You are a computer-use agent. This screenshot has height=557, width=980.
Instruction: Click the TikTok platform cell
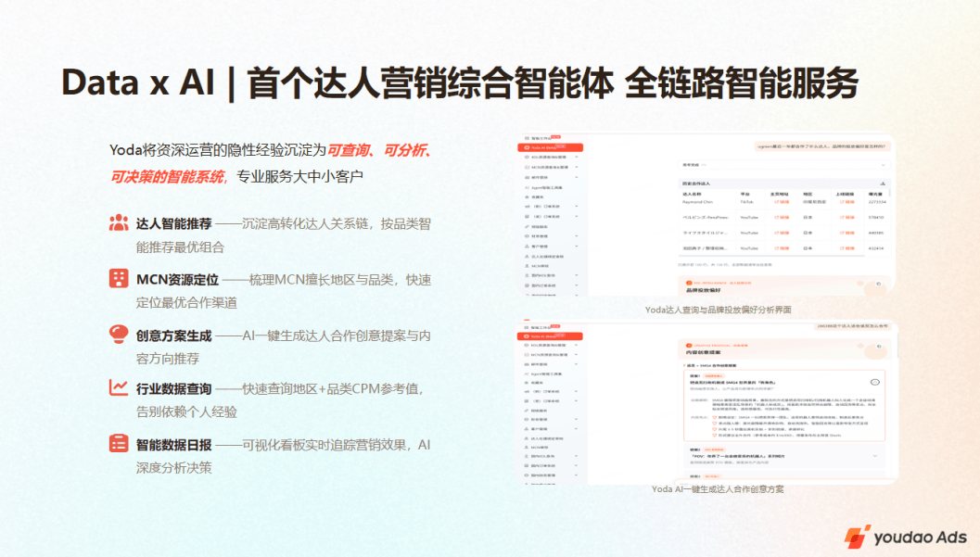click(747, 202)
